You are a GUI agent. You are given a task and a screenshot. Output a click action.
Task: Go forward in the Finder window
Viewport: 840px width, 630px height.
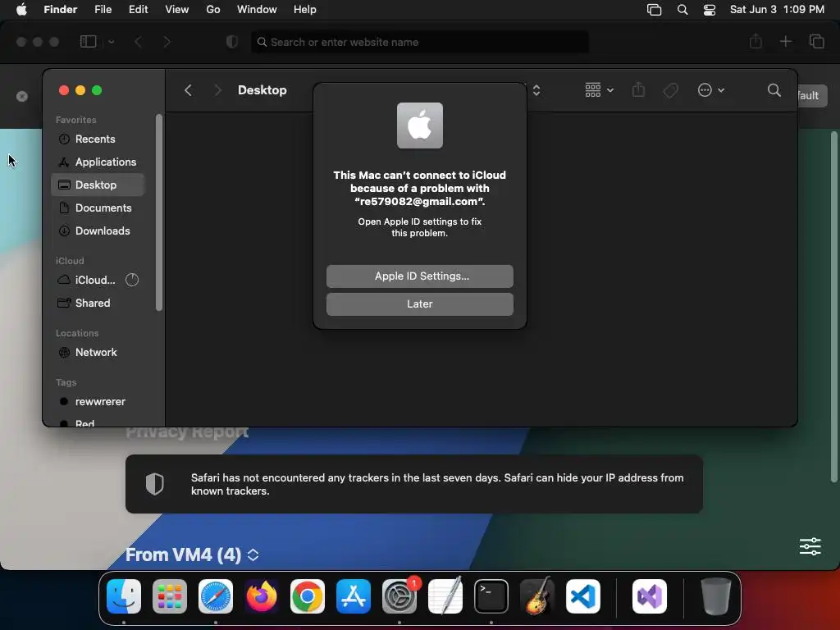coord(217,90)
